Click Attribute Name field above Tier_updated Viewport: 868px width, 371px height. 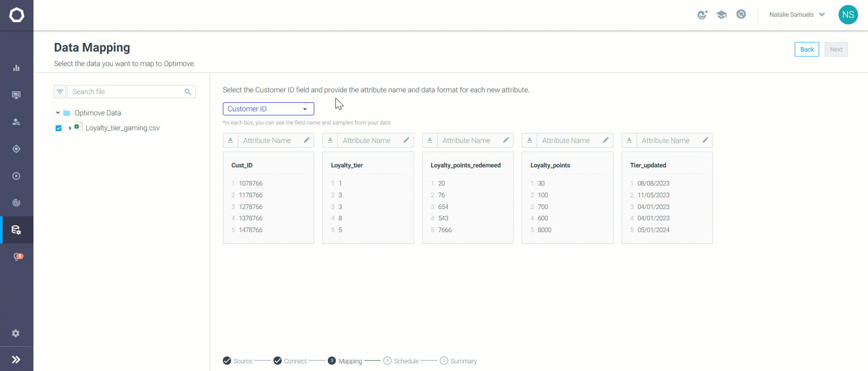(x=668, y=140)
